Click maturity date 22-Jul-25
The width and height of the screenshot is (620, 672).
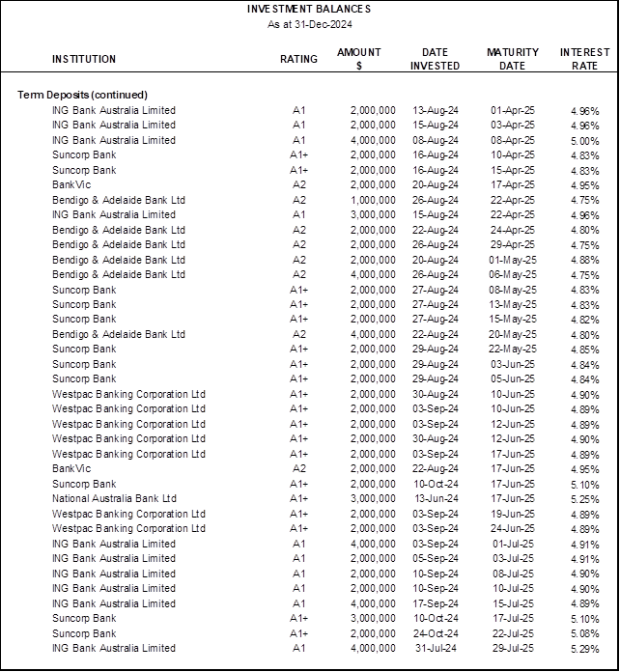tap(513, 634)
